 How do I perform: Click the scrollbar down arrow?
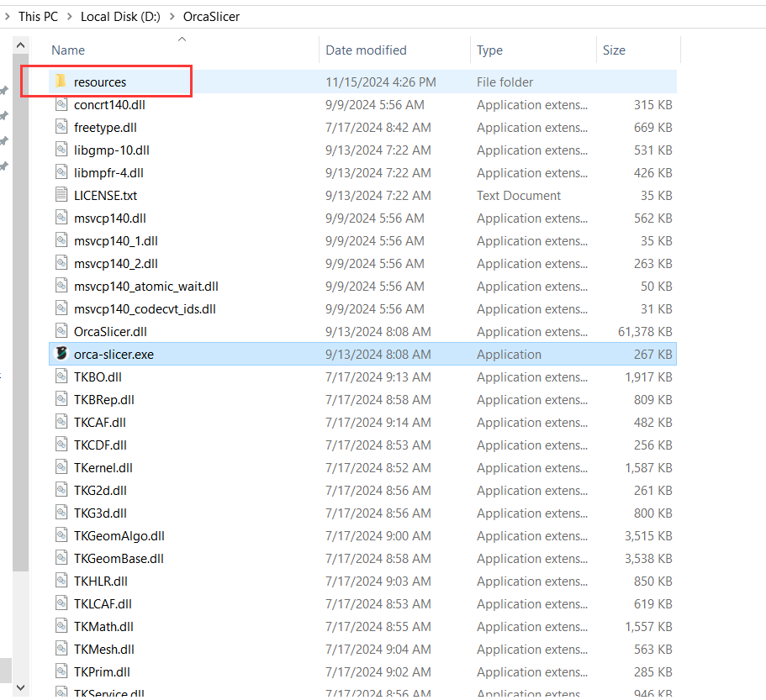[20, 687]
